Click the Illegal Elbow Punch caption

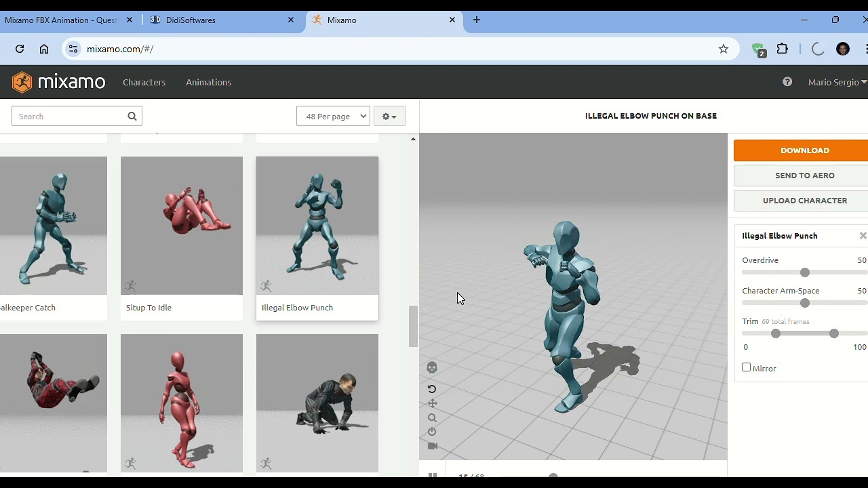(x=297, y=308)
